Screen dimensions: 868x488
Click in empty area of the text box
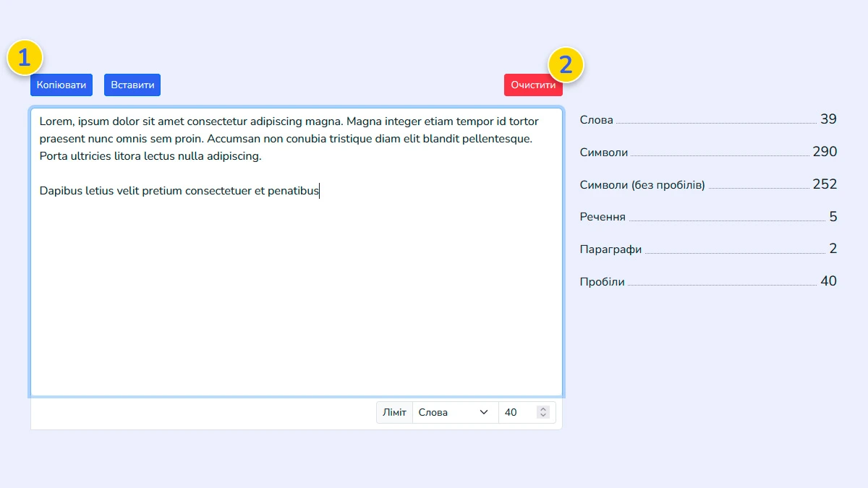297,304
